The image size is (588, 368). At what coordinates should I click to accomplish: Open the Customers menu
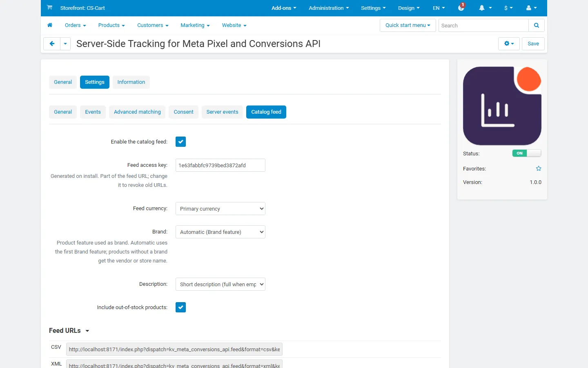tap(153, 25)
